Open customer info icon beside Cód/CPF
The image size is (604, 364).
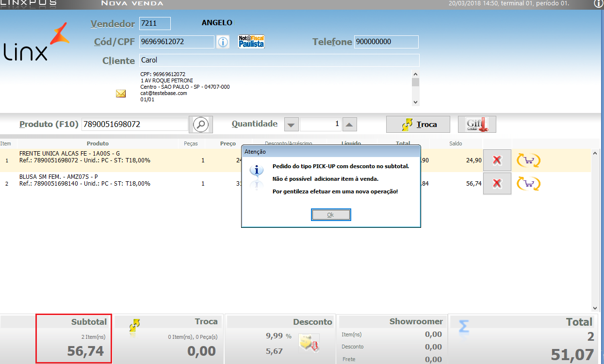(223, 42)
